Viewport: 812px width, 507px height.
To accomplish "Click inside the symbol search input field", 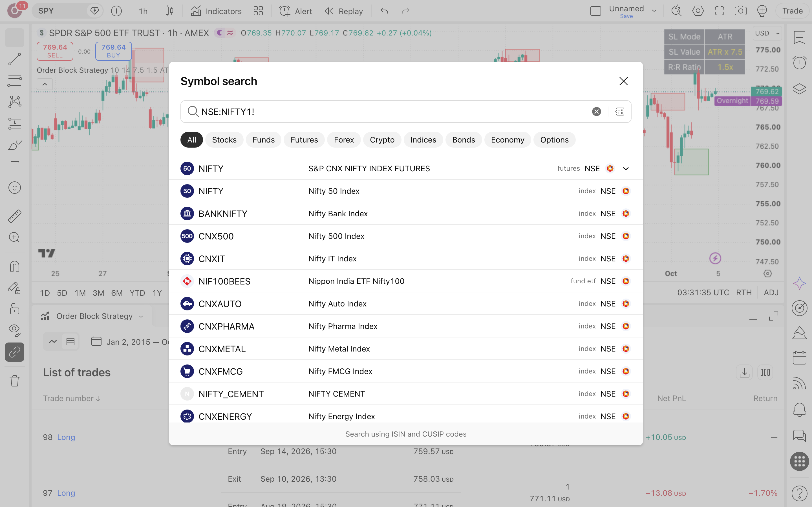I will tap(392, 112).
